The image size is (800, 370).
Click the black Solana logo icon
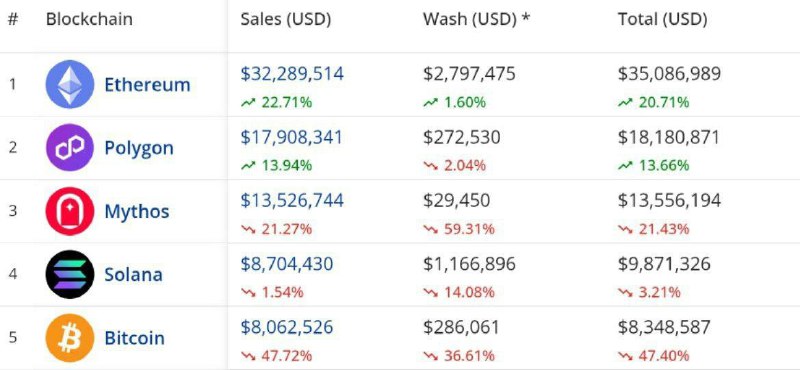point(70,274)
